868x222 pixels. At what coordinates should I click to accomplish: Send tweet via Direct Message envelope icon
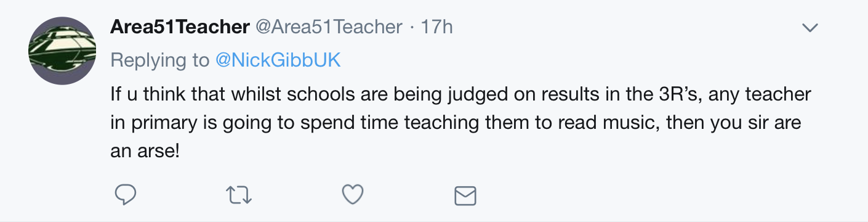point(465,196)
